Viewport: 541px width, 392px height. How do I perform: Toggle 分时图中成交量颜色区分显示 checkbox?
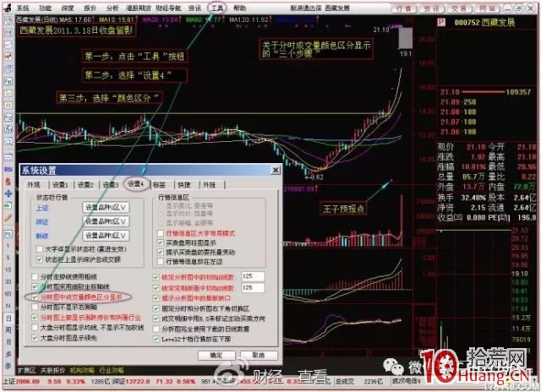pyautogui.click(x=35, y=297)
